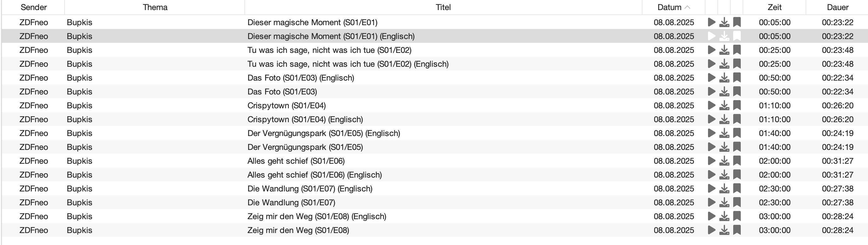
Task: Play Crispytown (S01/E04) without Englisch
Action: [711, 105]
